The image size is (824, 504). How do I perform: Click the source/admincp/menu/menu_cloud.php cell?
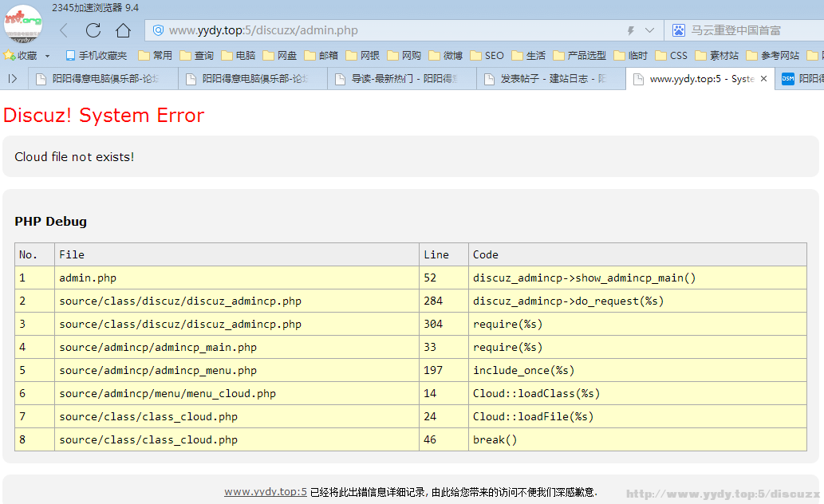[236, 393]
